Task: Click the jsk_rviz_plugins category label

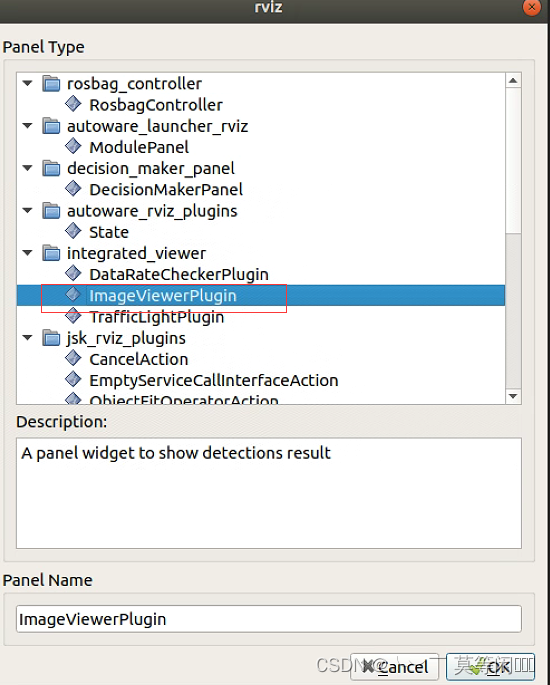Action: [126, 339]
